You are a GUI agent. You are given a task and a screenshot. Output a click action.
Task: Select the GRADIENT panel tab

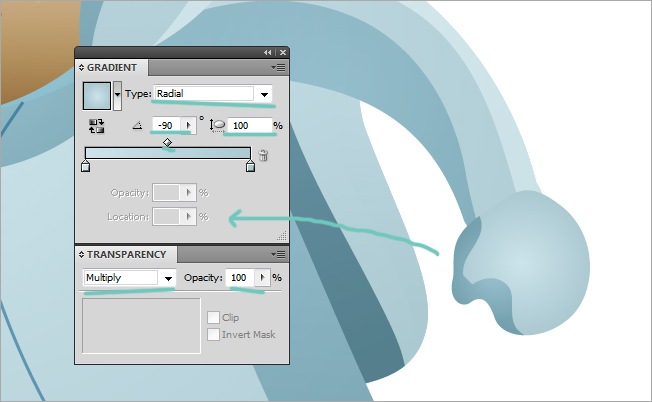click(112, 67)
